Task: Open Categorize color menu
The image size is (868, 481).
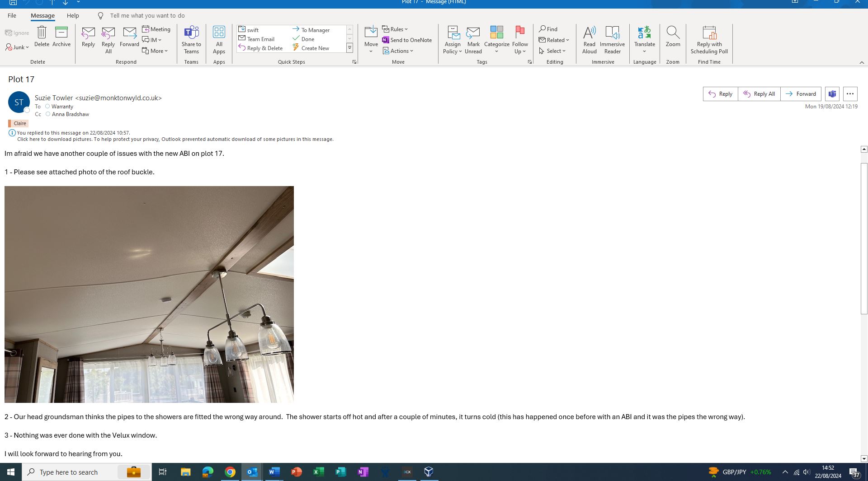Action: point(496,40)
